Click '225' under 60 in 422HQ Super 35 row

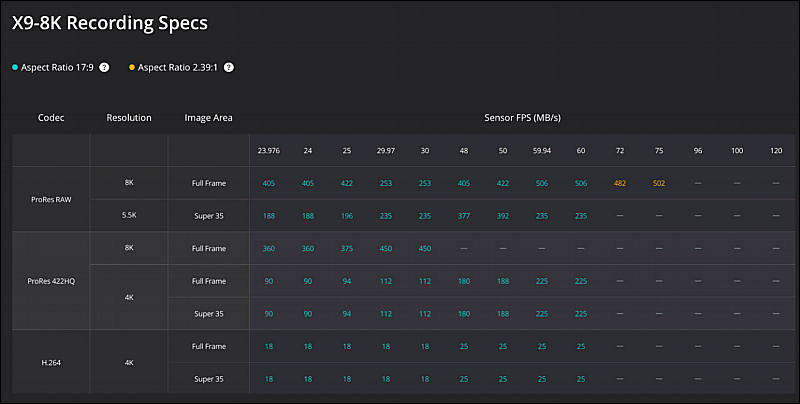[581, 314]
